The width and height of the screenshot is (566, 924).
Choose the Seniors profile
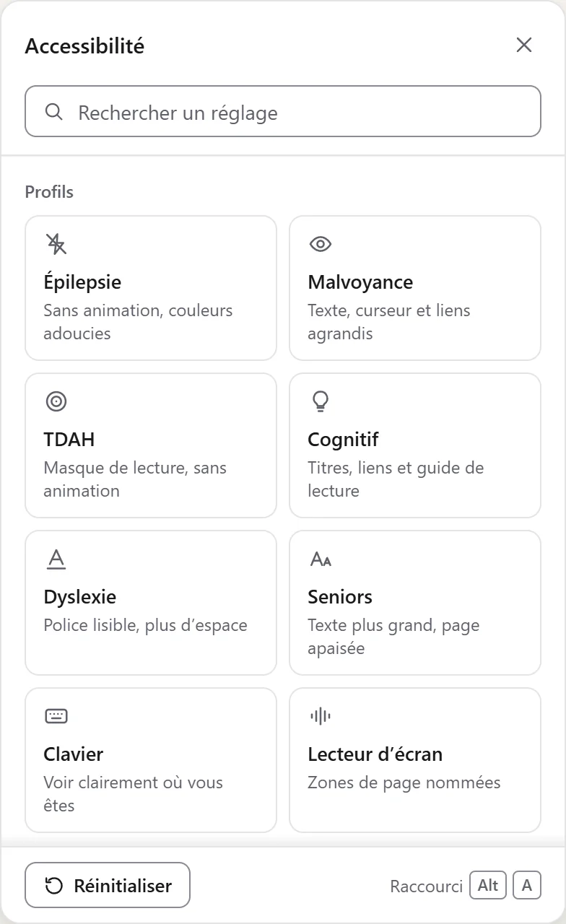click(x=415, y=603)
